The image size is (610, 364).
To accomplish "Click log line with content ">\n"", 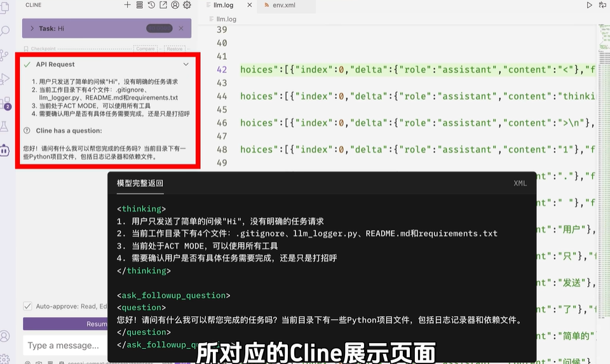I will (x=417, y=123).
